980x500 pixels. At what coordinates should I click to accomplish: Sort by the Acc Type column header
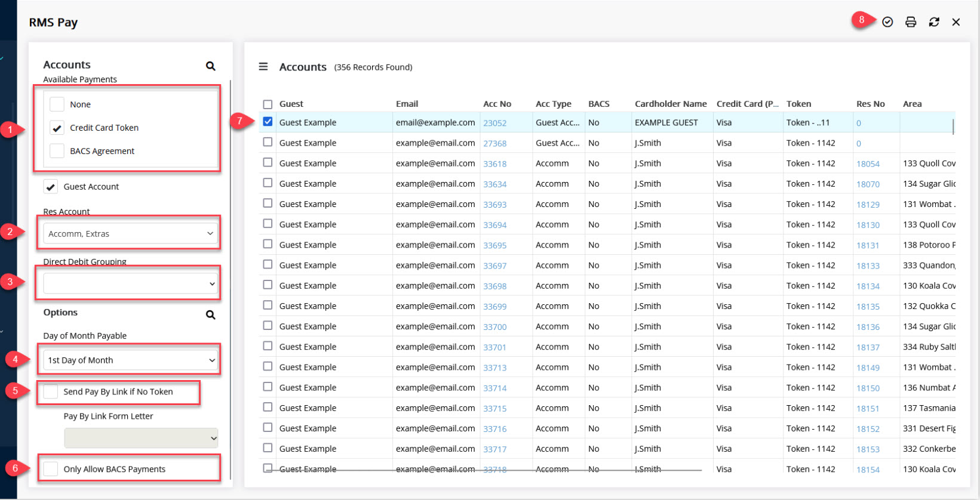(x=554, y=104)
